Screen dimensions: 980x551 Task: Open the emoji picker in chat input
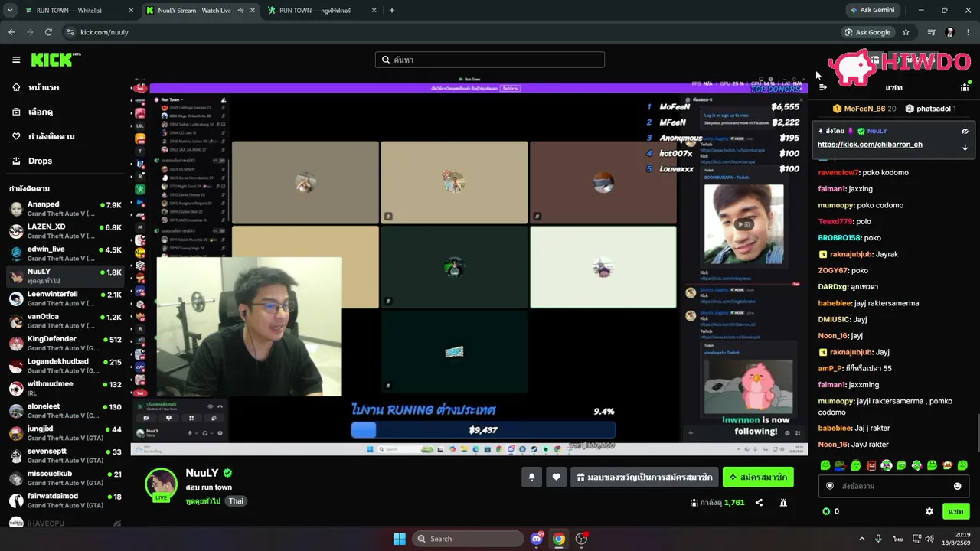coord(957,486)
